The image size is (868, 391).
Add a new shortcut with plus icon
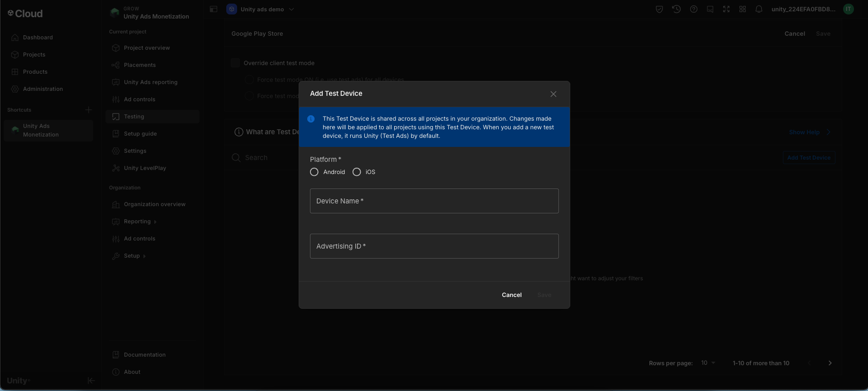tap(89, 110)
